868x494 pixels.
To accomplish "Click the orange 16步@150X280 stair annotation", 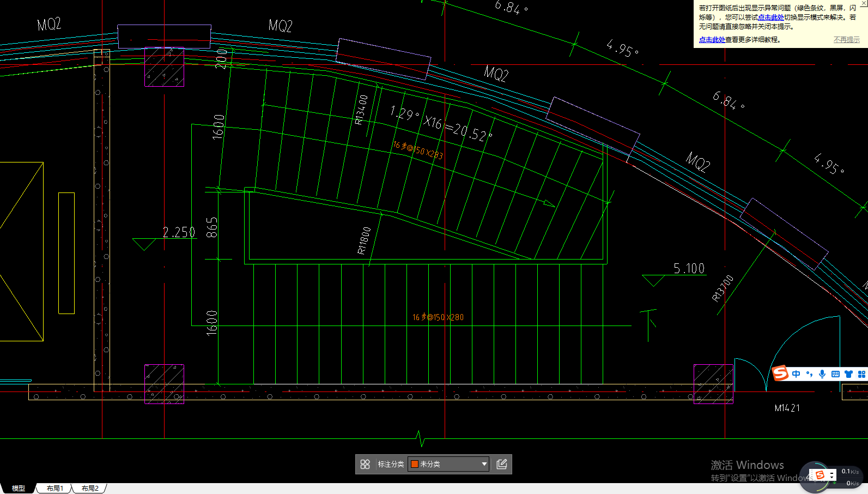I will (438, 317).
